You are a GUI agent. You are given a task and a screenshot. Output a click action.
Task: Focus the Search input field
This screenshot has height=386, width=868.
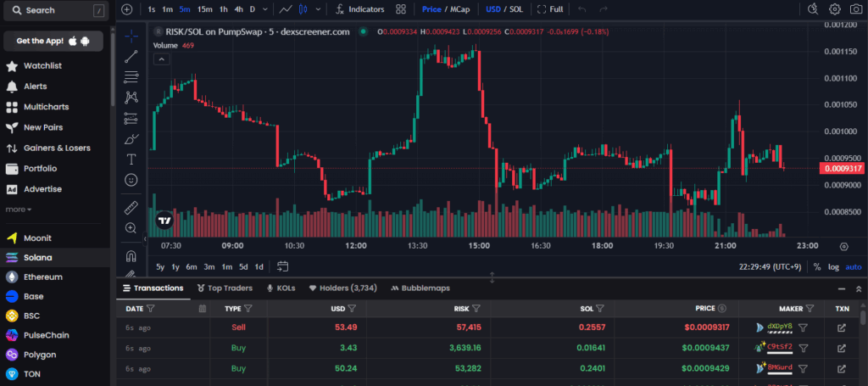pos(57,10)
